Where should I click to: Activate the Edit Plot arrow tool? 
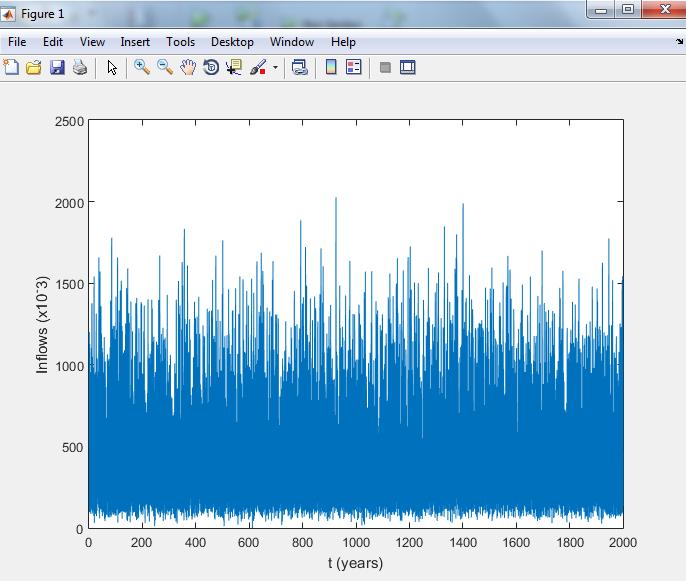coord(112,67)
